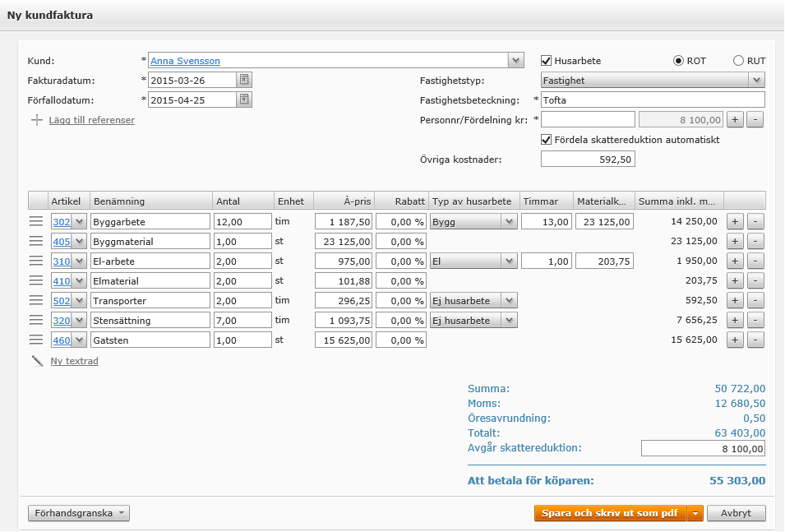Click plus button next to Personnr field
This screenshot has height=532, width=785.
point(736,120)
